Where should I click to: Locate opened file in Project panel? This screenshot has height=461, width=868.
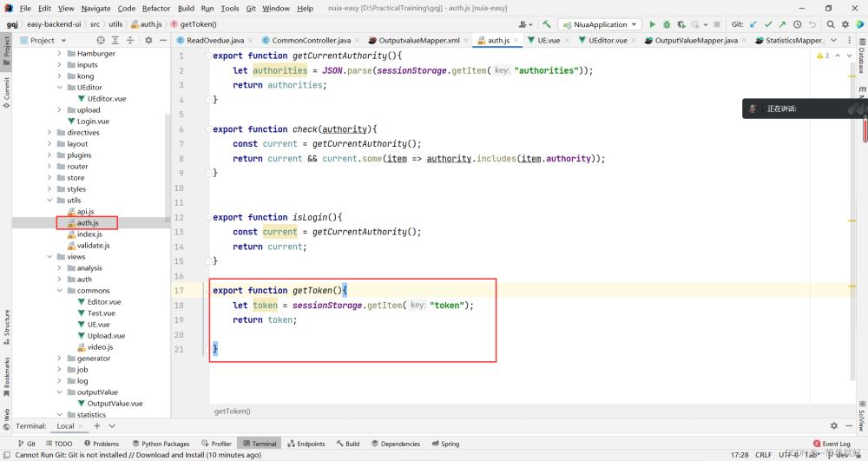pyautogui.click(x=101, y=40)
